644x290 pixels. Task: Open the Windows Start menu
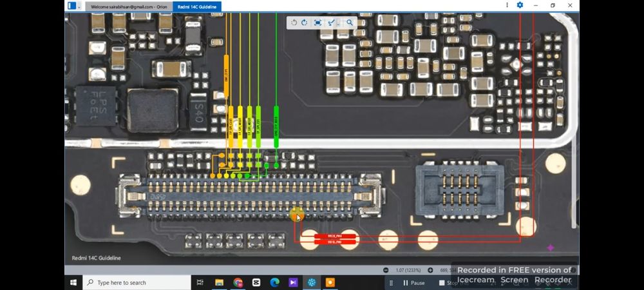(73, 283)
